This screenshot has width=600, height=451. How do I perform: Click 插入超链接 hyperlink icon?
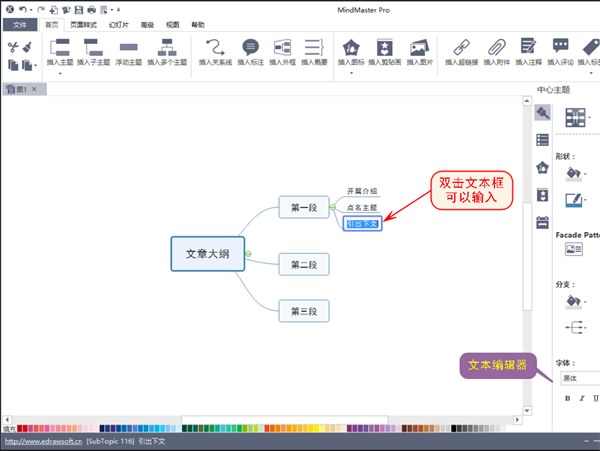click(x=461, y=48)
